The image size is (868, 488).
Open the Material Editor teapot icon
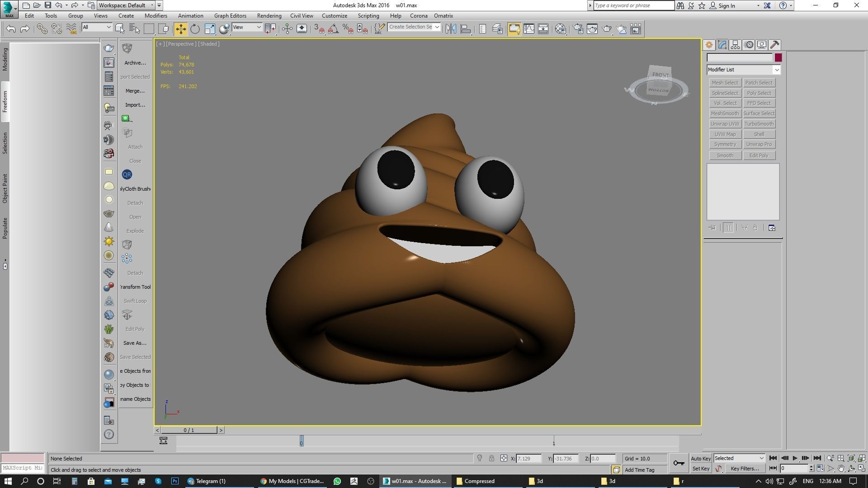pyautogui.click(x=561, y=29)
